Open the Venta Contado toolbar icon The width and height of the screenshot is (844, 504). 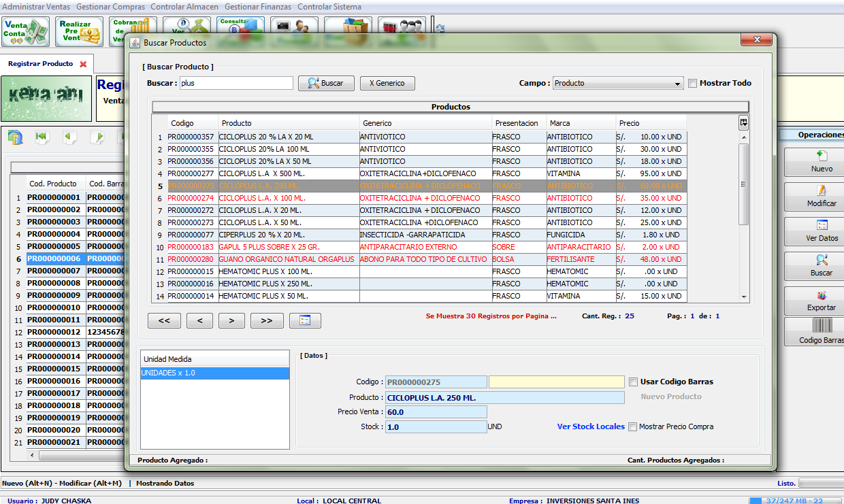(x=26, y=32)
